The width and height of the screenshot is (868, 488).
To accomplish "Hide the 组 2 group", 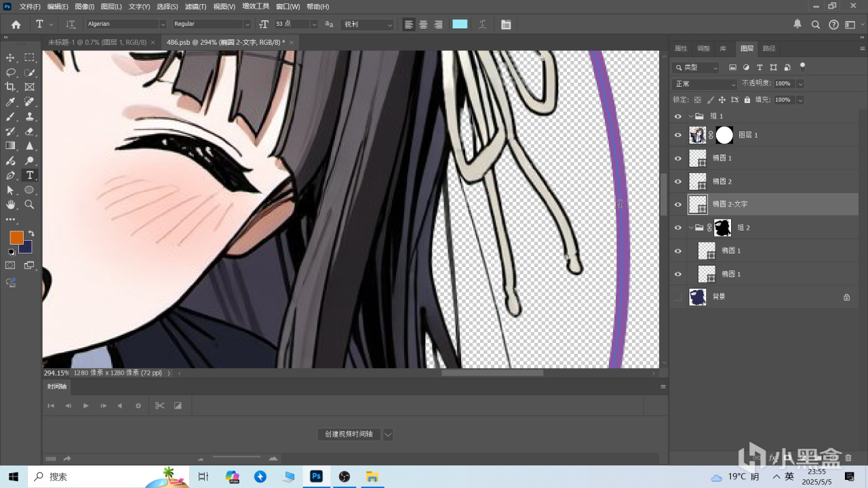I will point(677,228).
